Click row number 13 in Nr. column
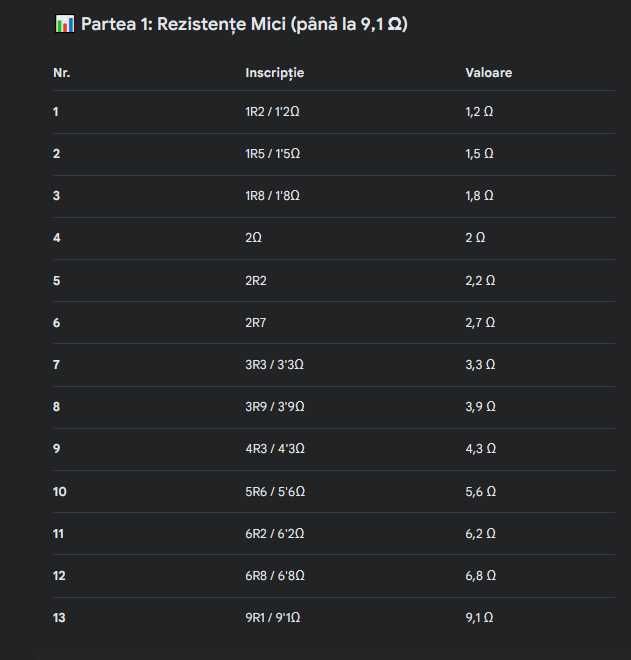Image resolution: width=631 pixels, height=660 pixels. (59, 618)
